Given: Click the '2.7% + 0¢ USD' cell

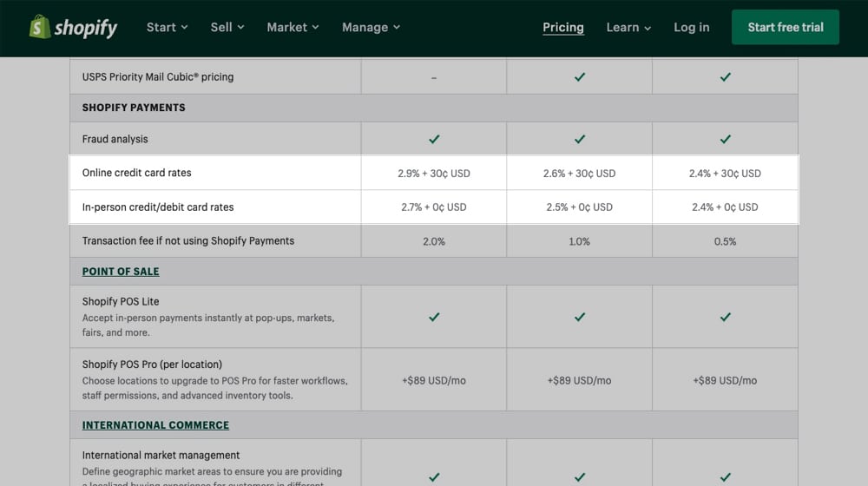Looking at the screenshot, I should point(434,207).
